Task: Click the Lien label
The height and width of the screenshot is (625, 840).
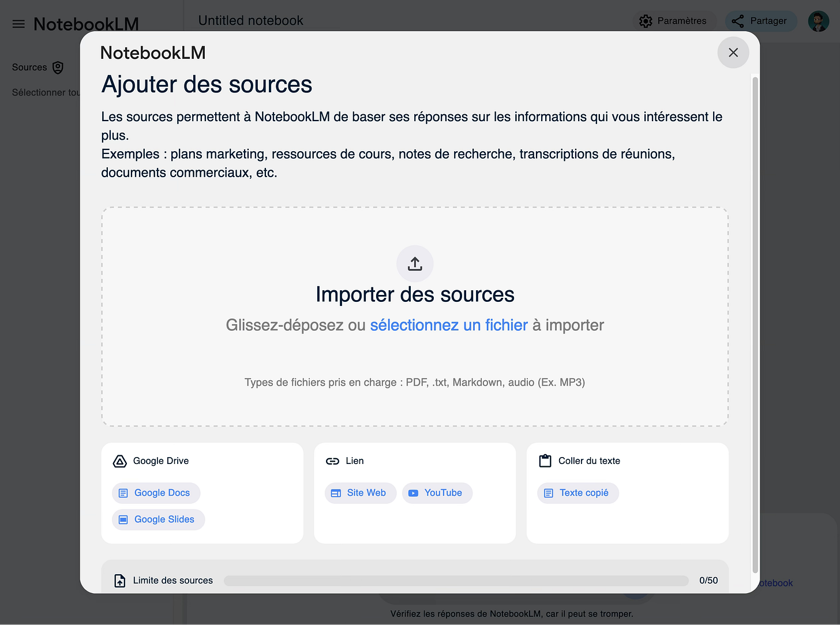Action: coord(355,461)
